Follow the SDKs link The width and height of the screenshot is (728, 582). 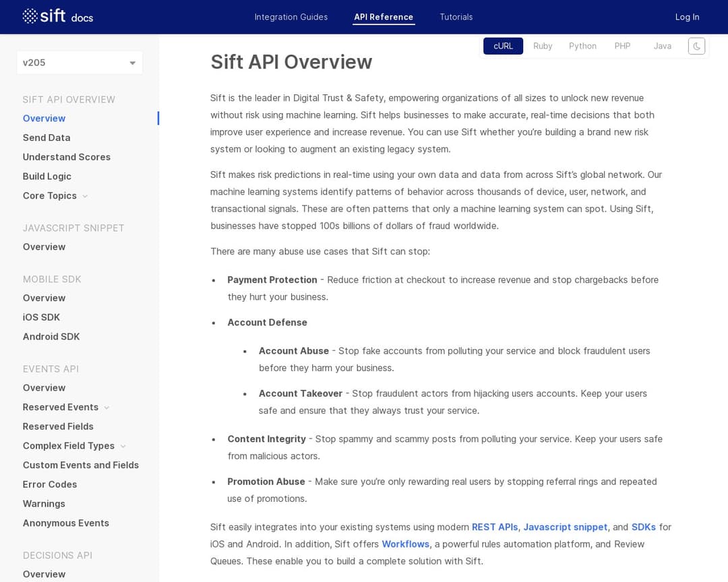(644, 527)
